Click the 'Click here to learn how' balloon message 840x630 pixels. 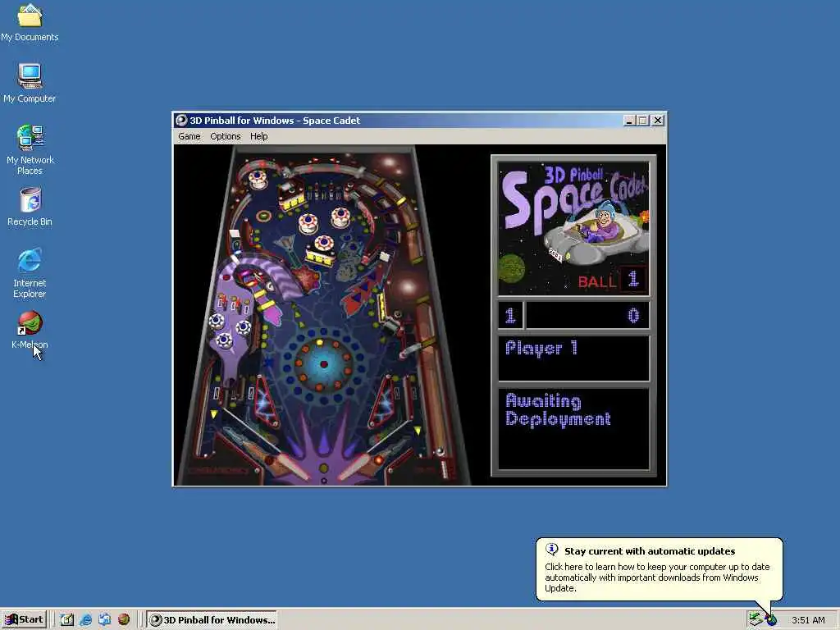(x=657, y=577)
